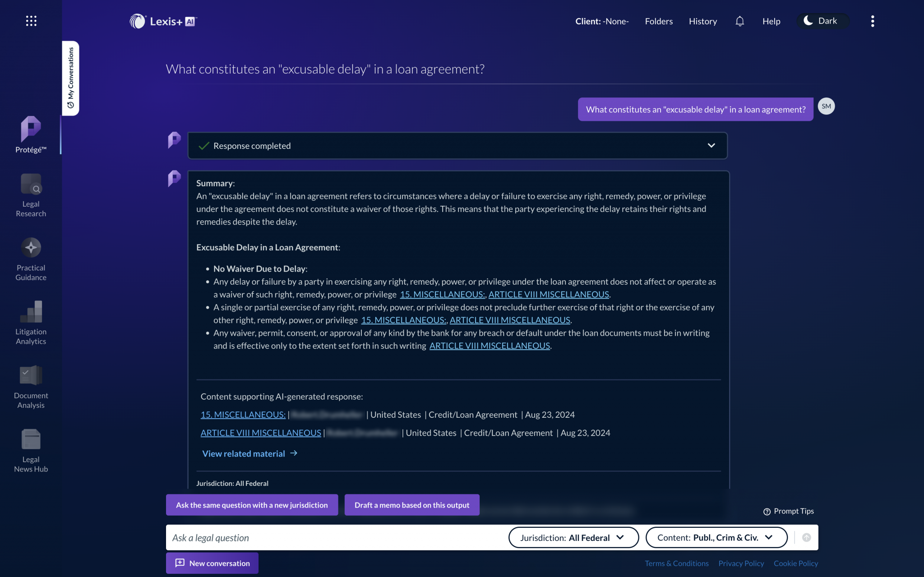
Task: Open the History menu
Action: (x=702, y=21)
